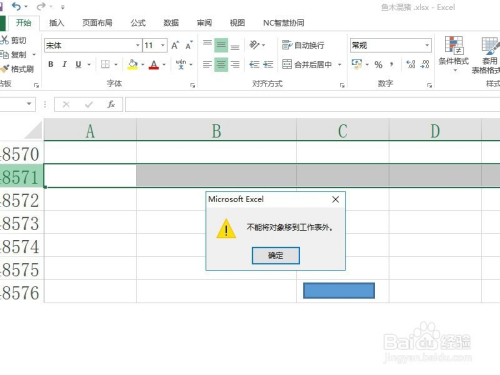Decrease indent icon

point(254,64)
